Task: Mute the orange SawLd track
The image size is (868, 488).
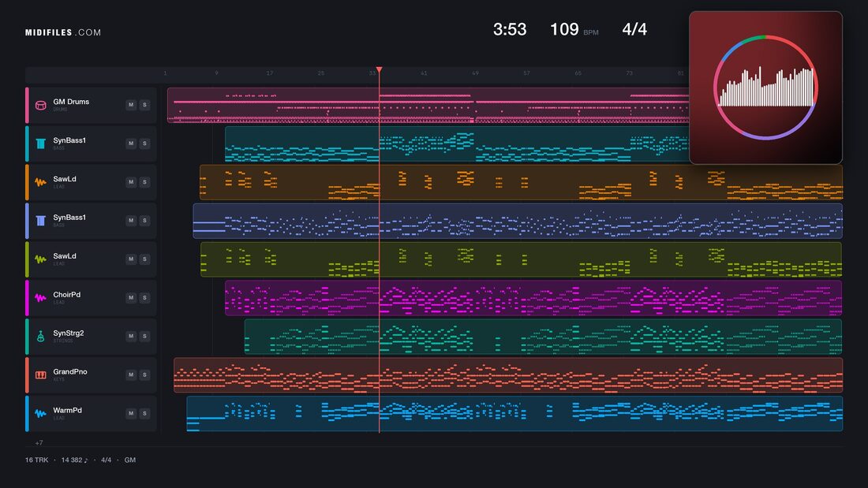Action: pos(131,182)
